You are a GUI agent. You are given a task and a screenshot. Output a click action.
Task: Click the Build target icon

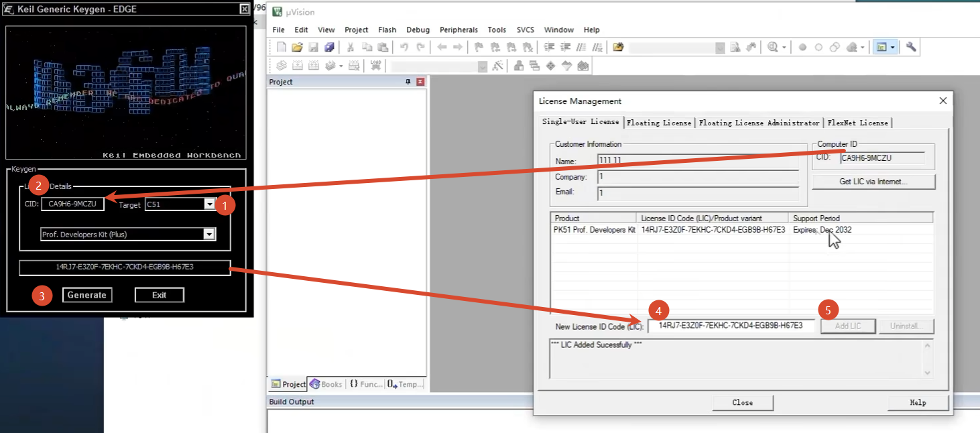click(x=297, y=66)
